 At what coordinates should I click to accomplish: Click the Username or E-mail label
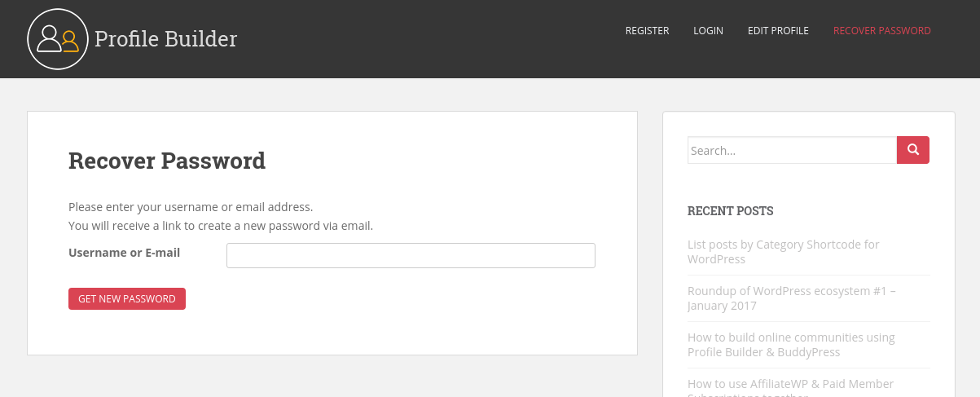click(x=124, y=253)
